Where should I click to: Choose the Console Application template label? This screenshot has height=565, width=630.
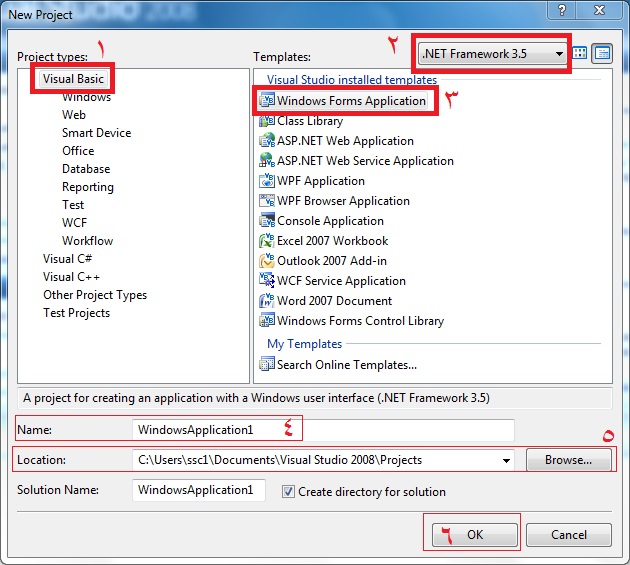point(330,221)
